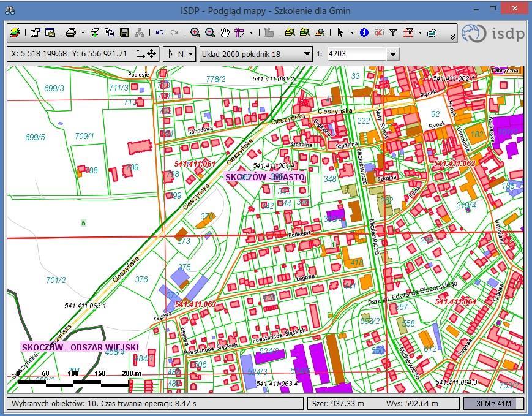Activate the pan hand tool

coord(225,32)
